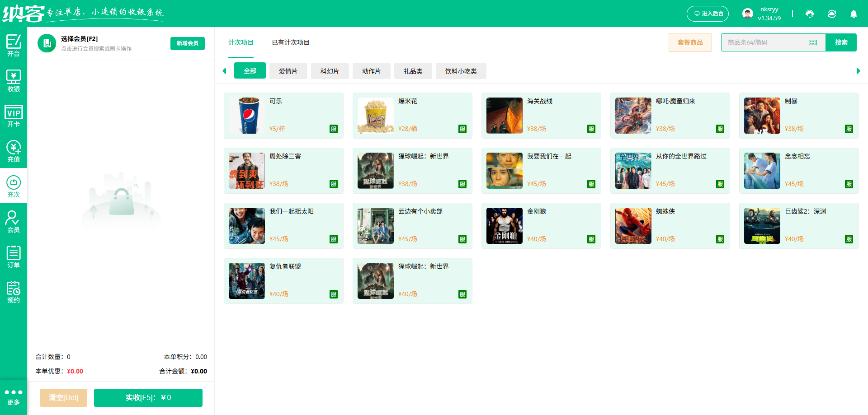The height and width of the screenshot is (415, 868).
Task: Select 充次 in the sidebar
Action: coord(14,186)
